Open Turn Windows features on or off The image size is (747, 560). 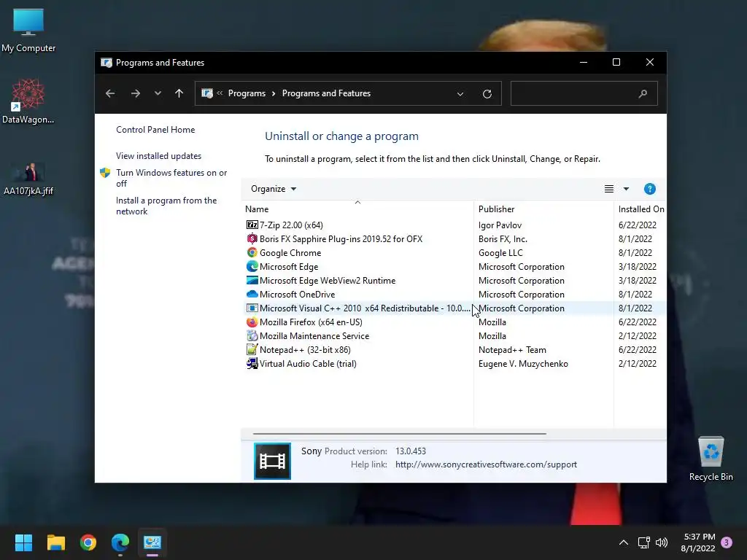click(x=171, y=178)
